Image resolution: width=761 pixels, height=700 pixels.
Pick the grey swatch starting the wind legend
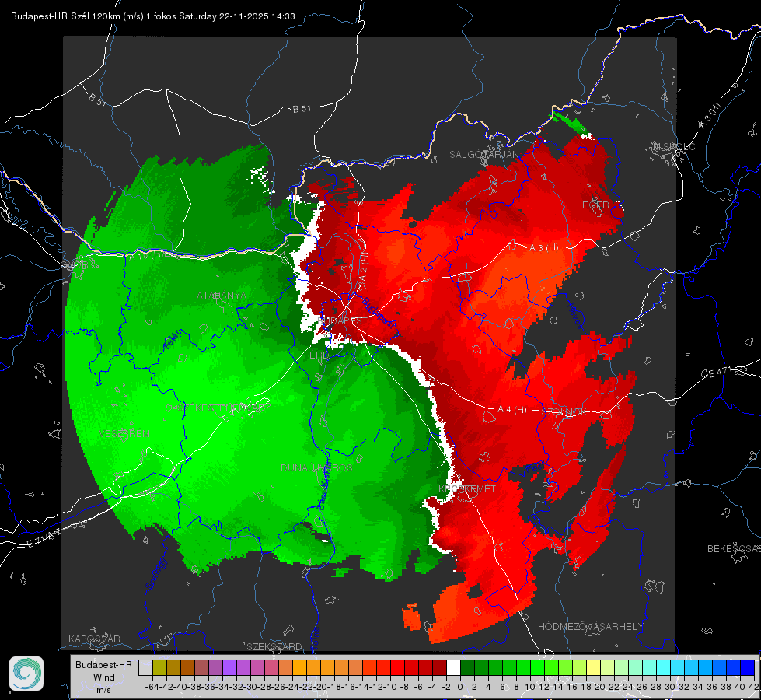pyautogui.click(x=145, y=667)
